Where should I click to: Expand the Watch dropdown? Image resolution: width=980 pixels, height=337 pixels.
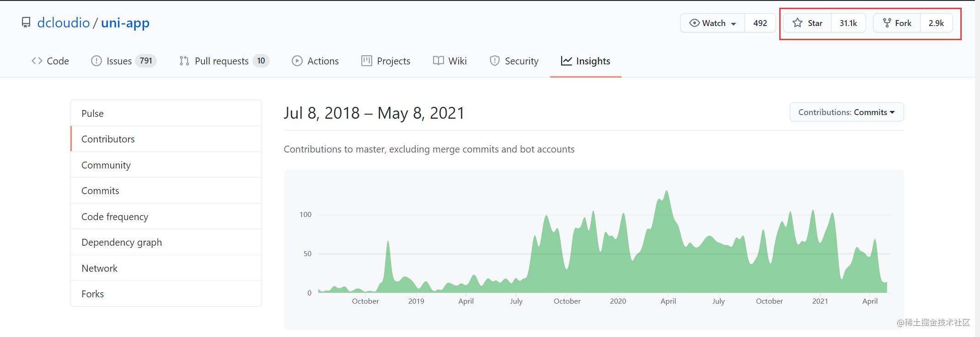713,23
